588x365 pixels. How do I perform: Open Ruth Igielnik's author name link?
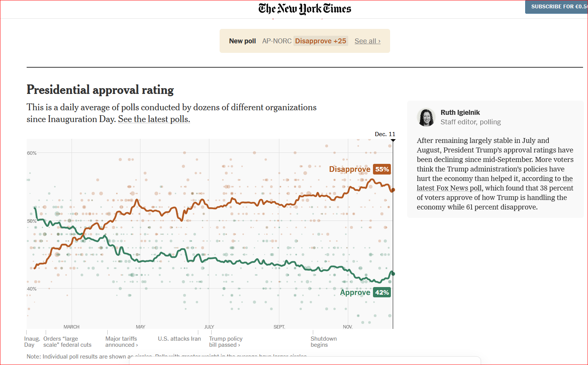click(x=460, y=113)
